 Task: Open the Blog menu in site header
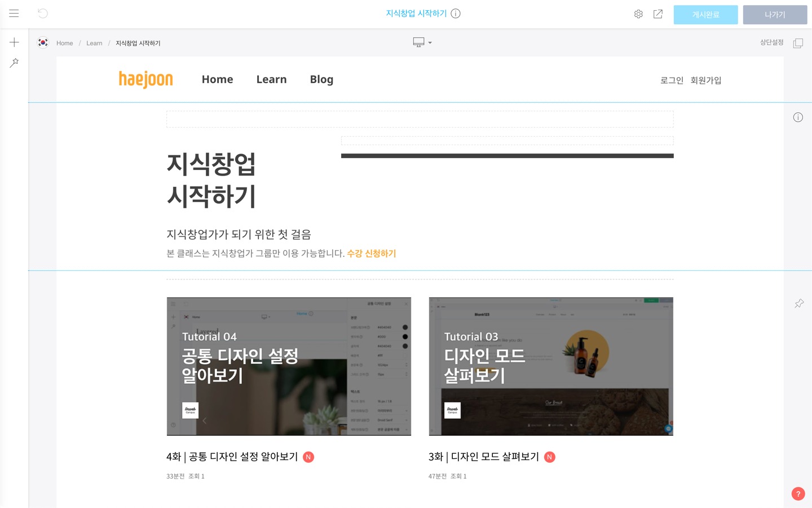tap(321, 80)
